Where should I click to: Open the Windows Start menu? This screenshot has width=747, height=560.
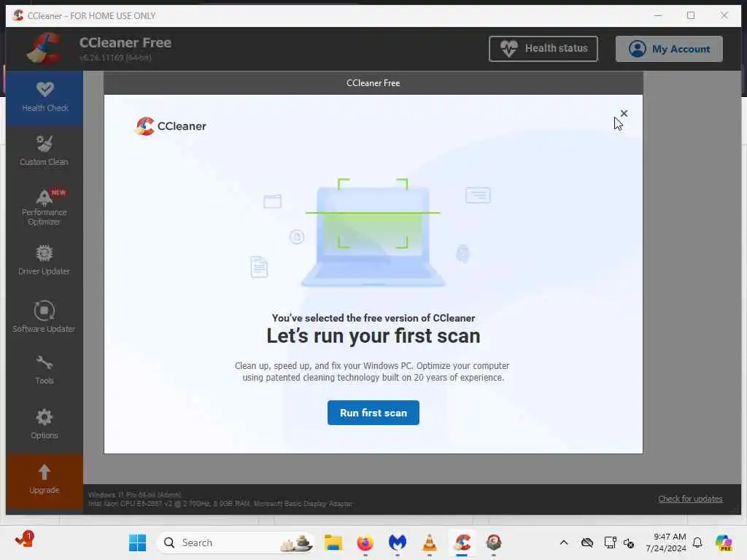point(138,542)
